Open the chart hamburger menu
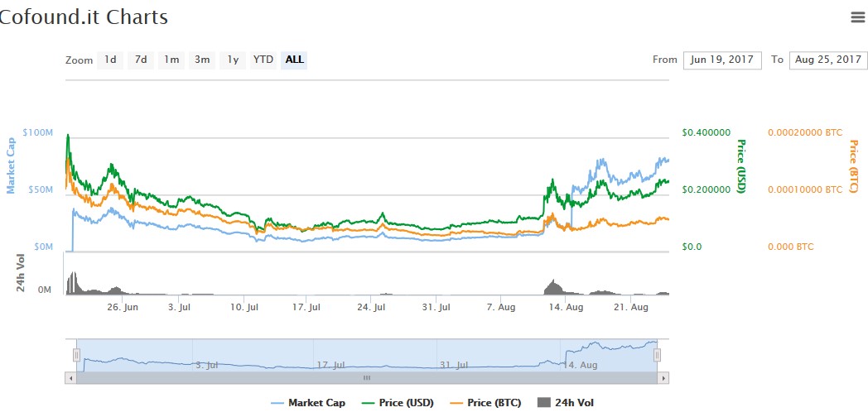Screen dimensions: 868x417 click(x=857, y=17)
